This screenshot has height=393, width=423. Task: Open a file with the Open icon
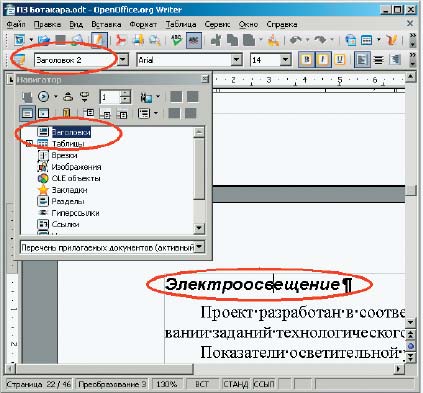44,40
